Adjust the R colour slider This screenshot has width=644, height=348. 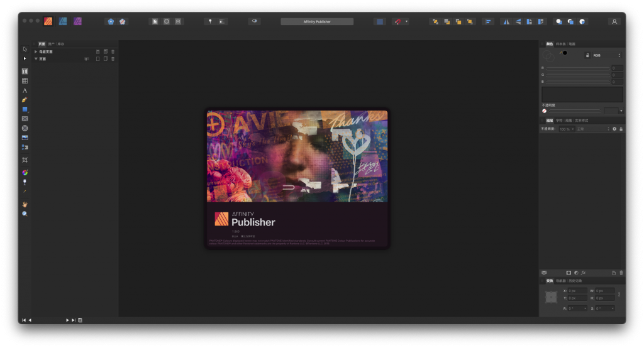pos(578,68)
